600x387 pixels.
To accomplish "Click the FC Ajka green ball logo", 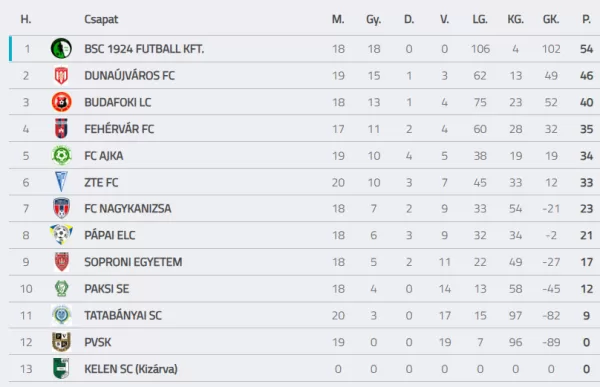I will tap(61, 155).
